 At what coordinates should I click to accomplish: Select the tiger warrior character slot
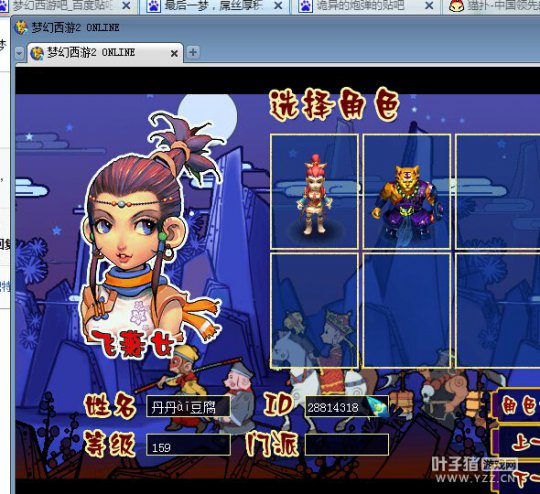tap(407, 192)
